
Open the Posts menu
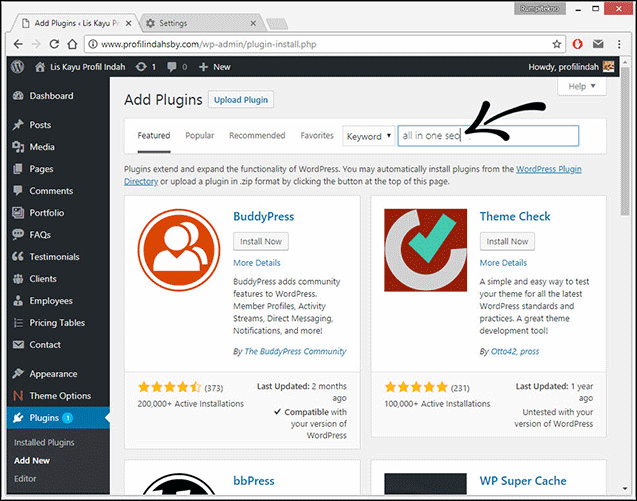(40, 125)
